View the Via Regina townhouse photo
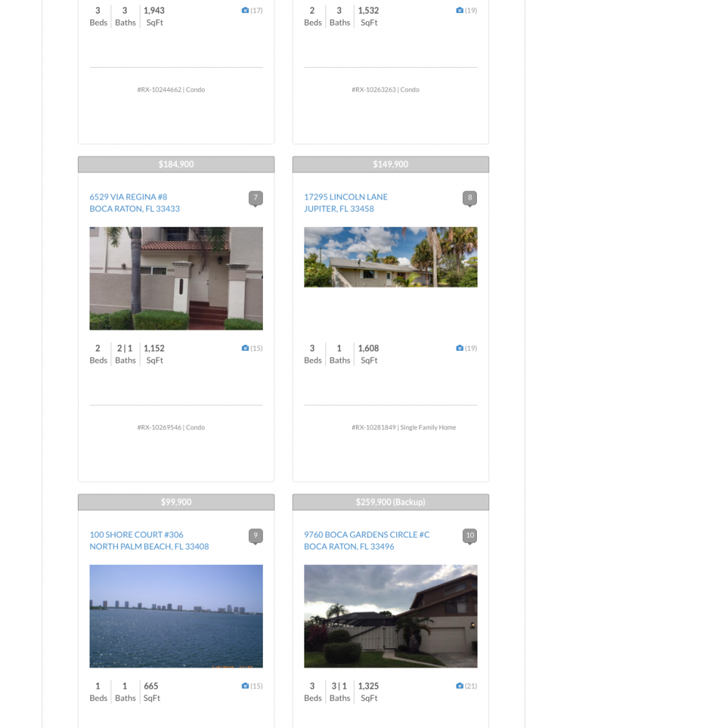Screen dimensions: 728x728 [x=176, y=278]
